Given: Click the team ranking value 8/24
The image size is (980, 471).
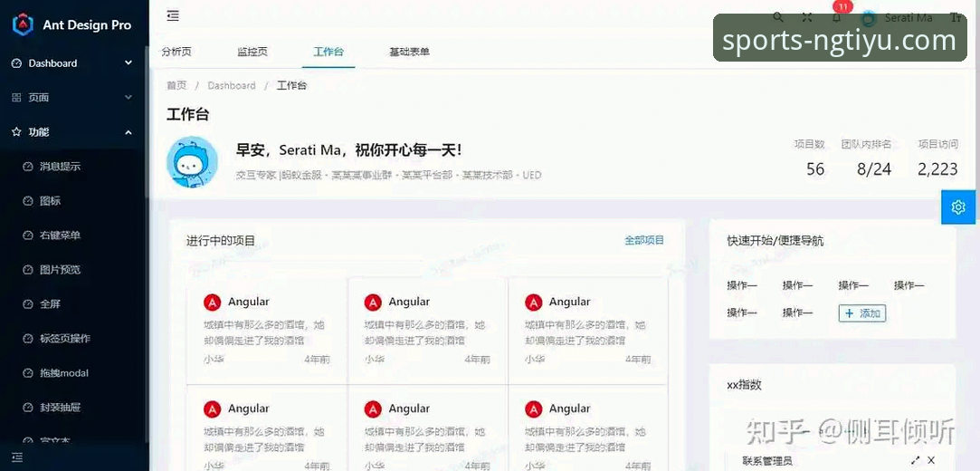Looking at the screenshot, I should (x=874, y=168).
